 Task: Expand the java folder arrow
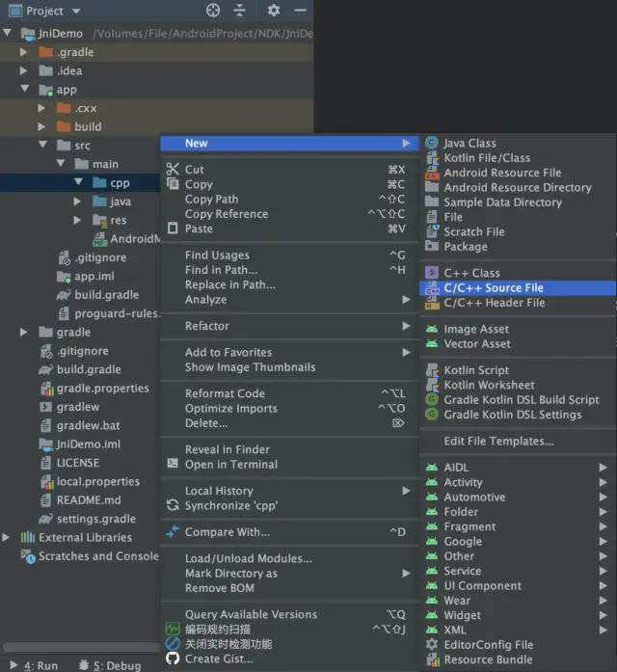78,202
